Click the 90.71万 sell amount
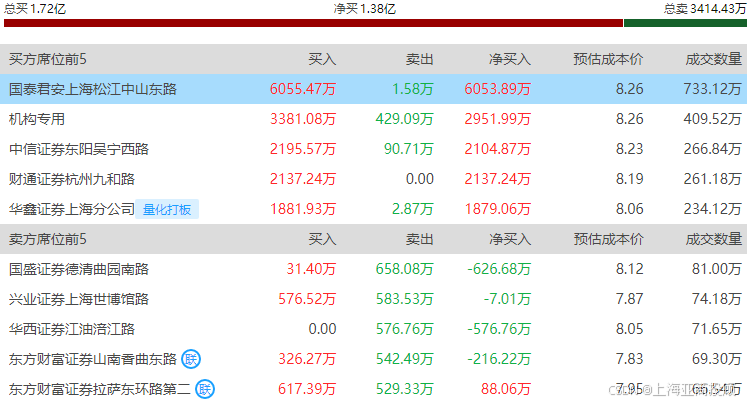This screenshot has height=403, width=747. 409,149
